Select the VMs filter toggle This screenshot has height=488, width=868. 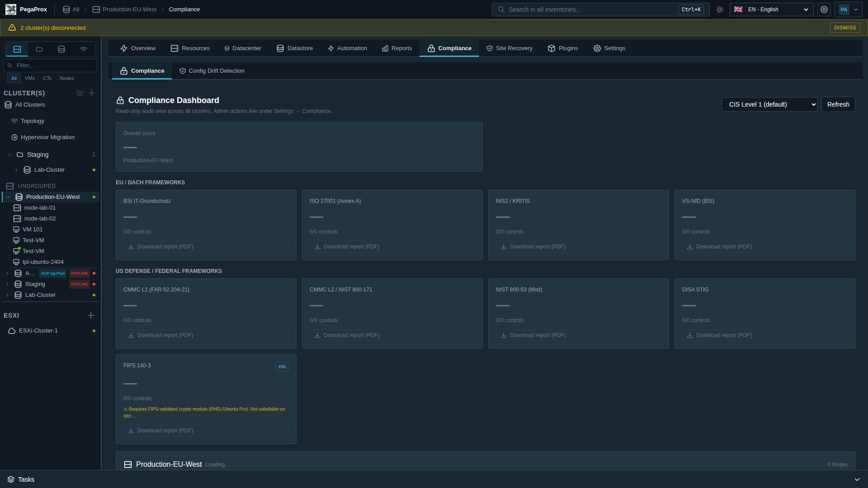[x=30, y=78]
